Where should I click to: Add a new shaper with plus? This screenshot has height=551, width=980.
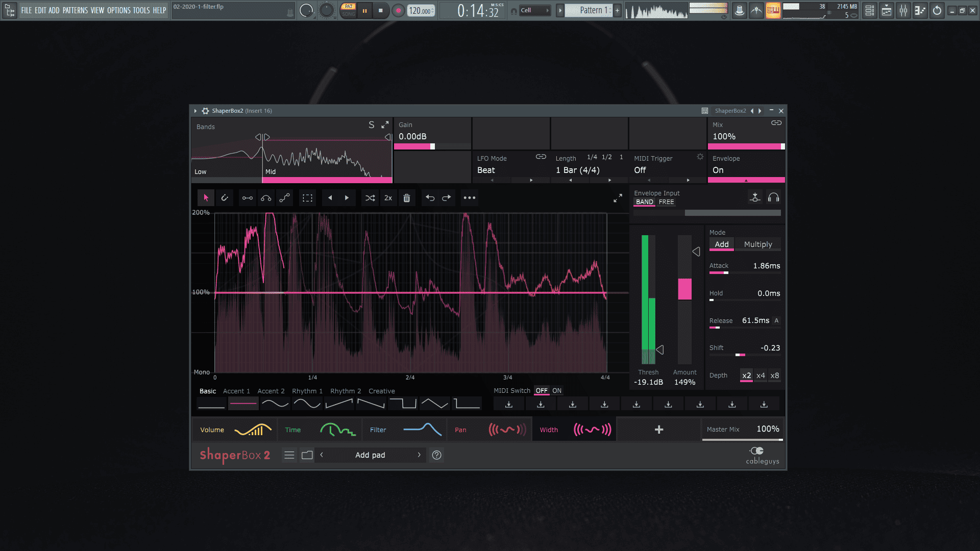coord(659,430)
